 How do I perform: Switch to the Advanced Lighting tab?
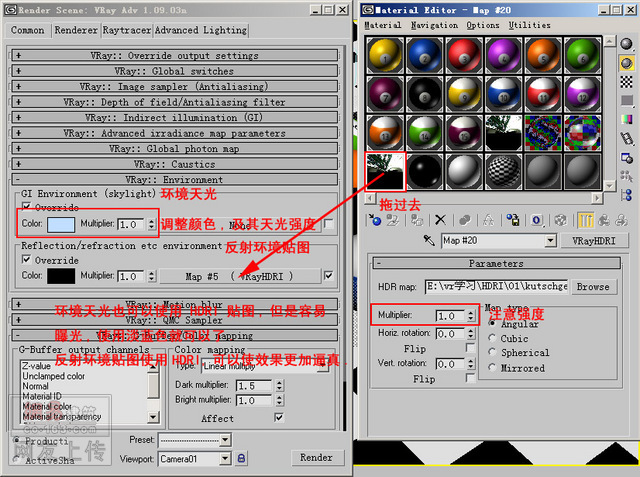click(201, 30)
